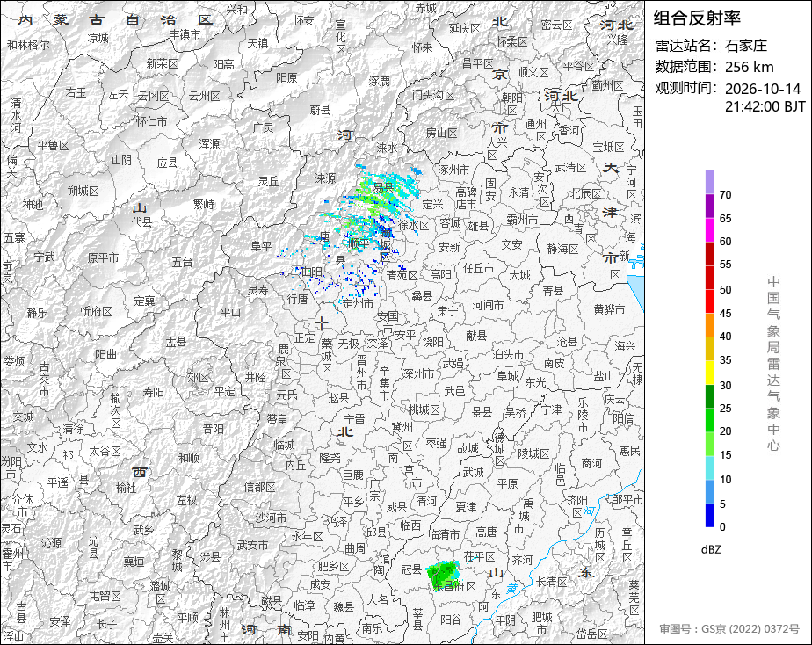
Task: Click the 深州市 map label
Action: click(x=418, y=373)
